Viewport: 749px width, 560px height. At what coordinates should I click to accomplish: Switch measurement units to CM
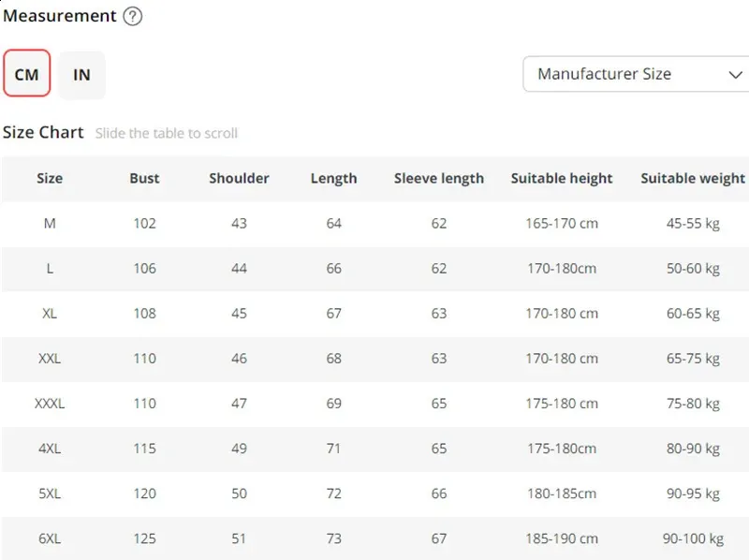coord(26,74)
